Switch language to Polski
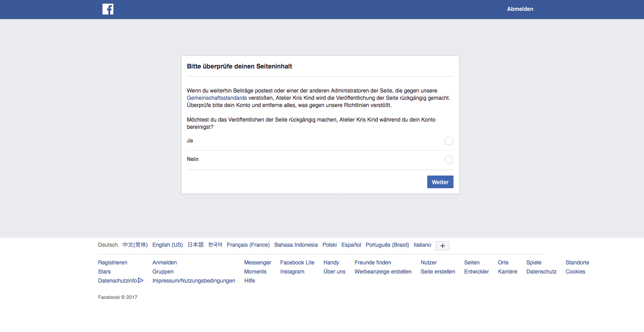Viewport: 644px width, 332px height. 330,245
